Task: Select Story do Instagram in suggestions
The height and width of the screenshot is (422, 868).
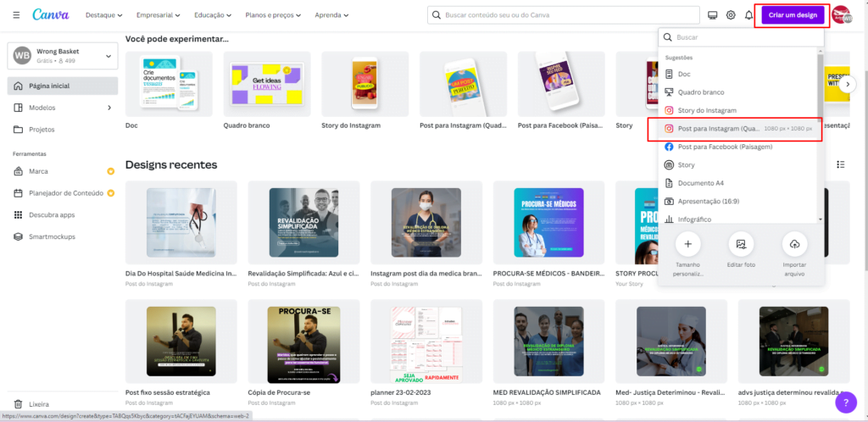Action: tap(738, 111)
